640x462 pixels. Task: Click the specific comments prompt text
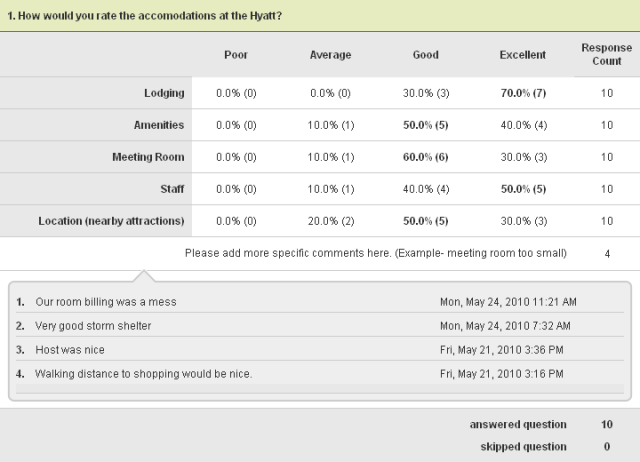(x=375, y=253)
